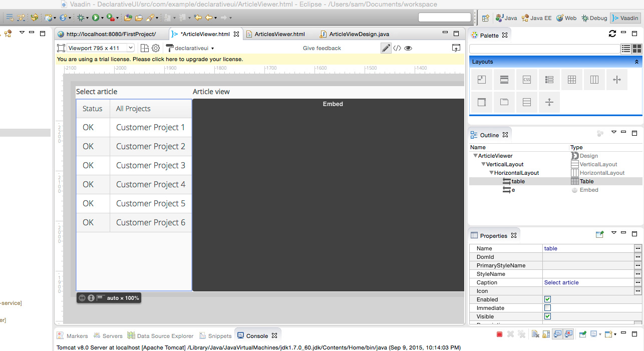Click the Run green play button
Image resolution: width=644 pixels, height=351 pixels.
tap(96, 18)
